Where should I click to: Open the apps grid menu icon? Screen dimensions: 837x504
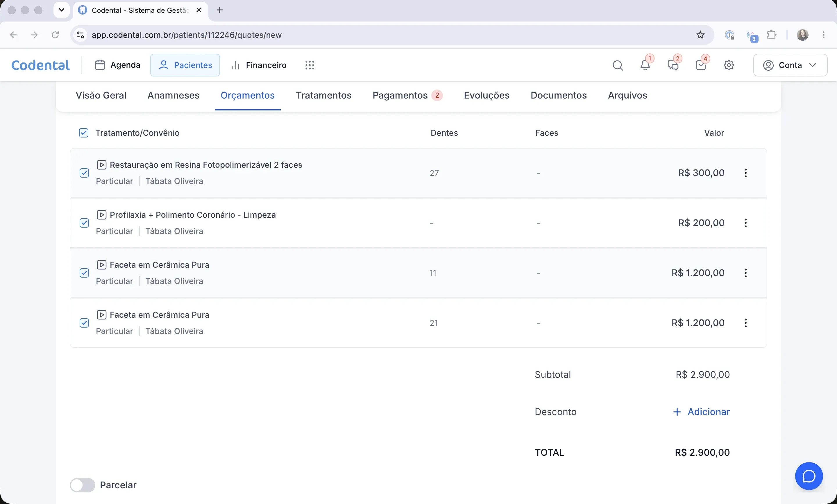(x=310, y=65)
